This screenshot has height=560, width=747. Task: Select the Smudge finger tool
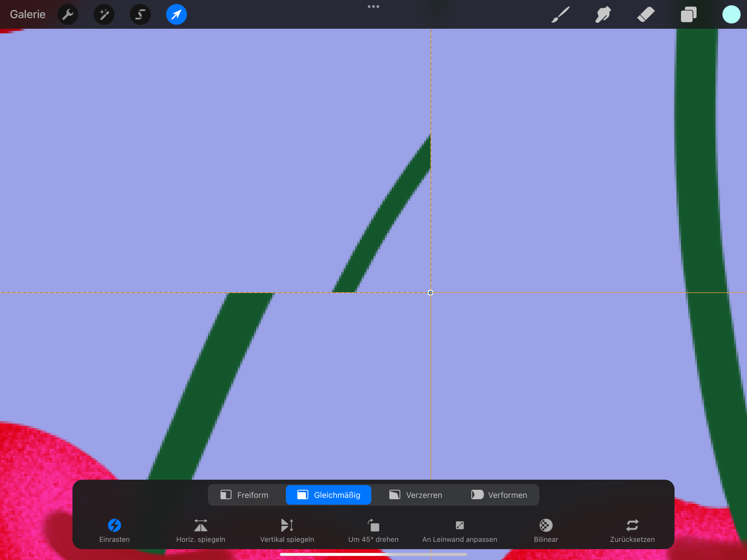(603, 15)
